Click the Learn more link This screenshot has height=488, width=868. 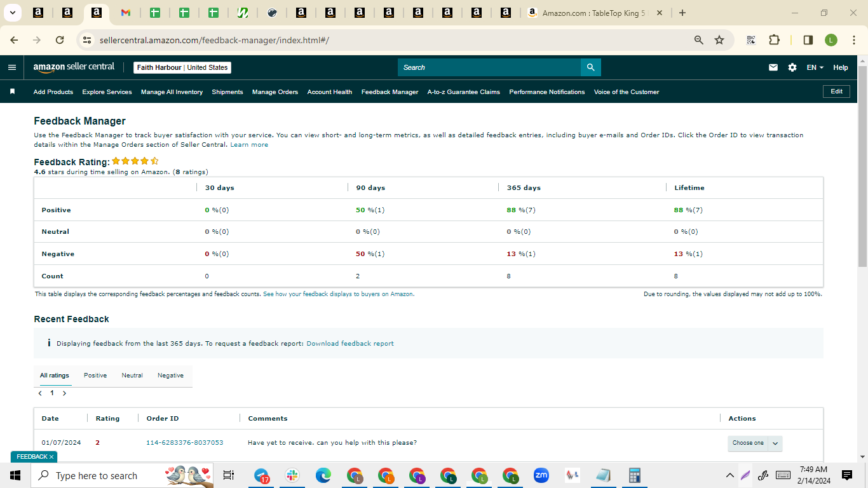(x=249, y=145)
